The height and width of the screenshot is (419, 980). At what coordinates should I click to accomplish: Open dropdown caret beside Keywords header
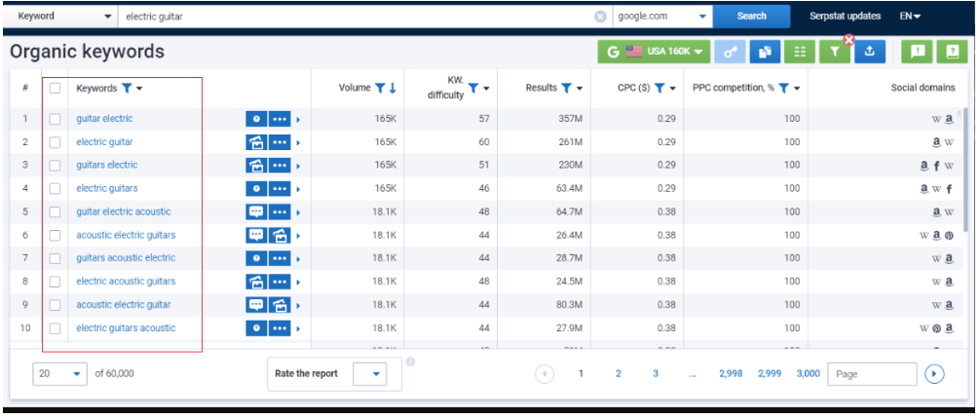point(139,89)
